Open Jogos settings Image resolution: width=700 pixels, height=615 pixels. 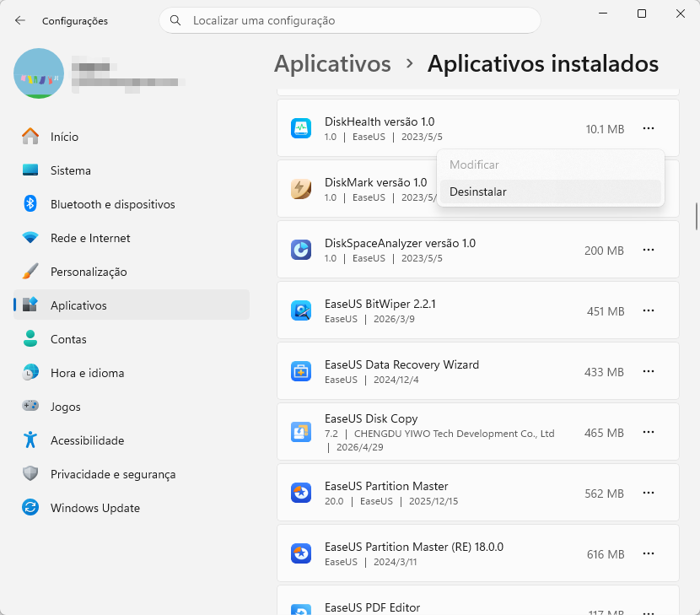[x=132, y=407]
